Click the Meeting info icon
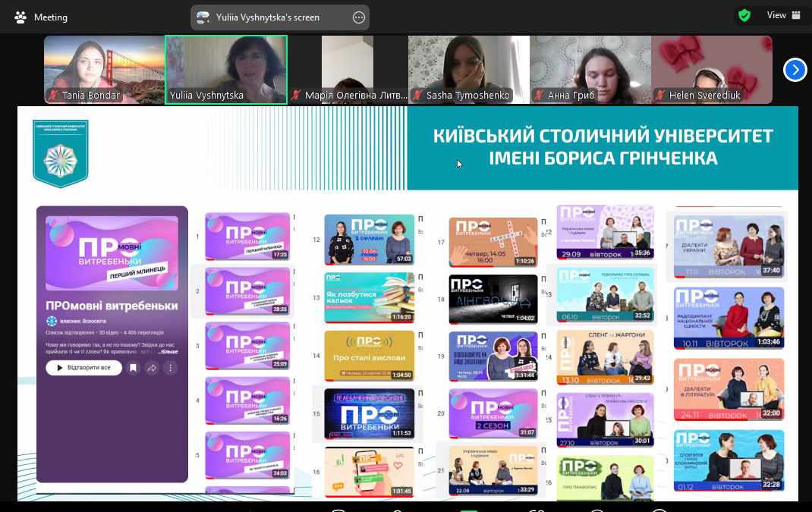Image resolution: width=812 pixels, height=512 pixels. [20, 17]
